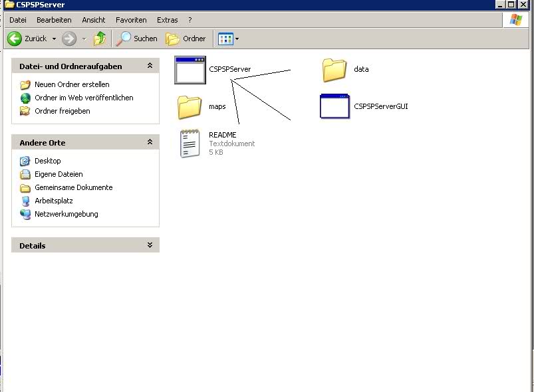Select the data folder icon
Viewport: 534px width, 392px height.
[x=334, y=70]
